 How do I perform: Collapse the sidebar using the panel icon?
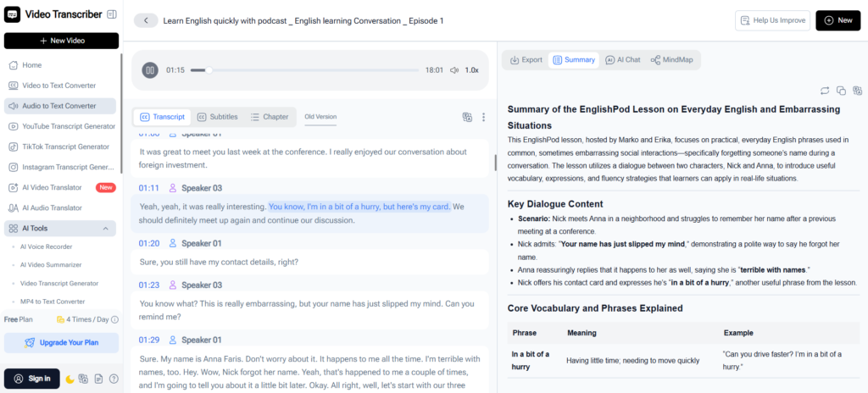point(112,14)
